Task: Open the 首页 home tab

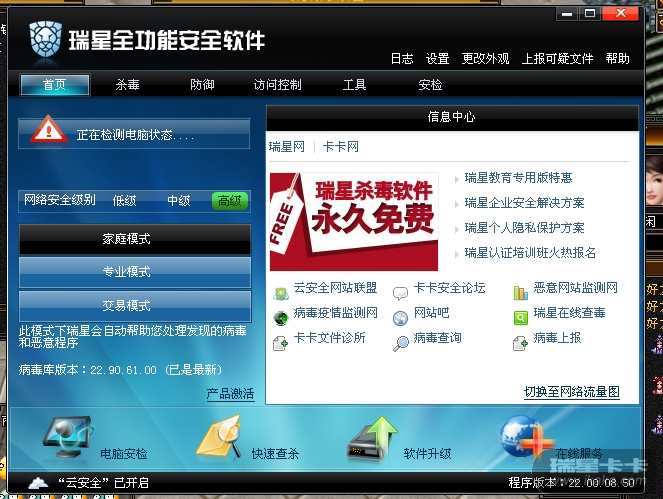Action: tap(55, 85)
